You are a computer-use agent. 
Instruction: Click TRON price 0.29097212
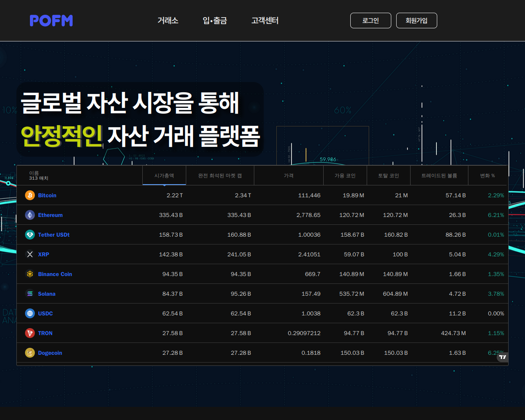tap(304, 333)
